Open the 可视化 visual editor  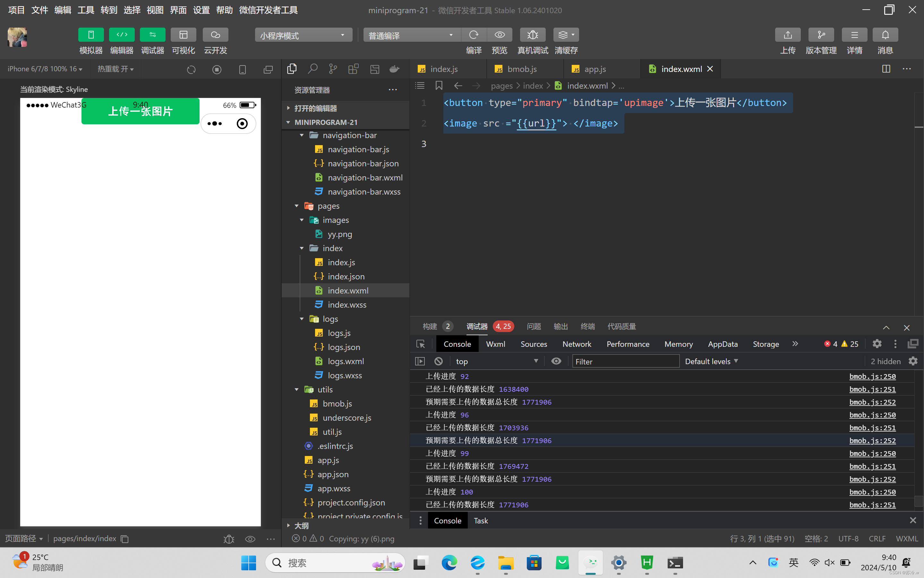pyautogui.click(x=183, y=35)
